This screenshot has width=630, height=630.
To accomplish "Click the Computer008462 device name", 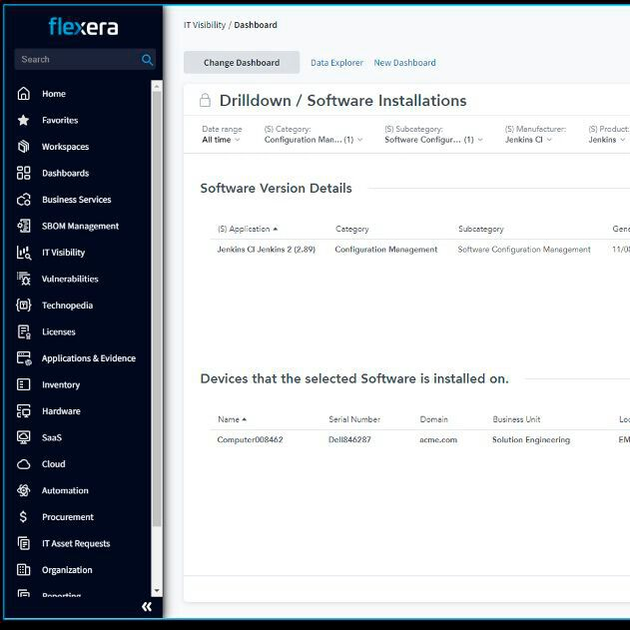I will click(x=250, y=440).
